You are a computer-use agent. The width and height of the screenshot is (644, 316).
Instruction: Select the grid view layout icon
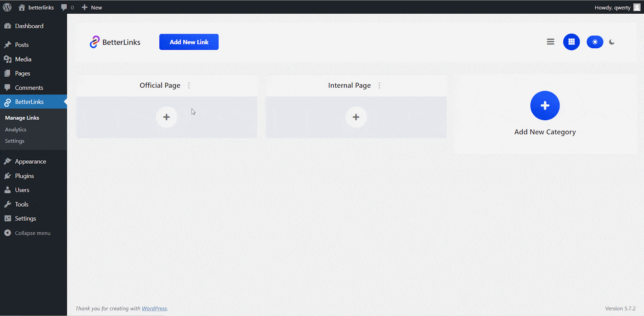click(571, 42)
